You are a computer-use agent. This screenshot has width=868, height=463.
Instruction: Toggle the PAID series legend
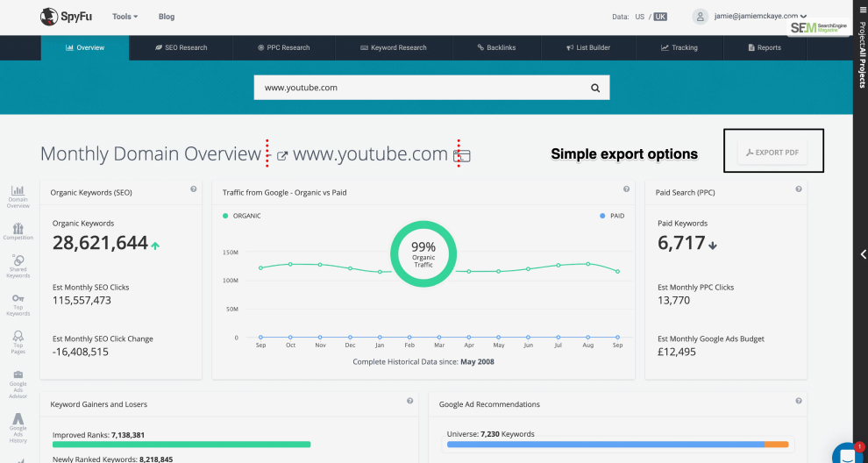[x=612, y=216]
